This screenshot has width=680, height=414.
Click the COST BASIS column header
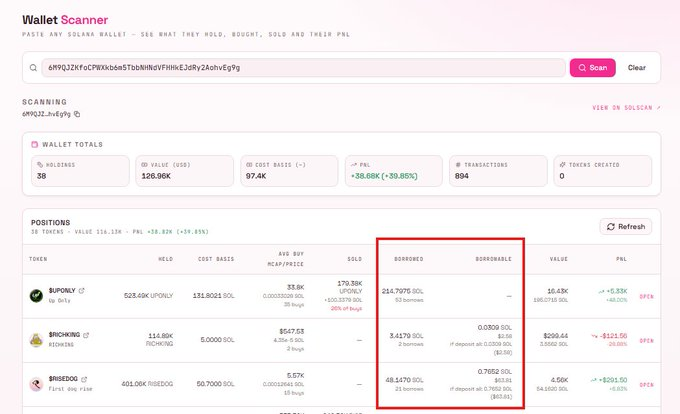tap(216, 259)
